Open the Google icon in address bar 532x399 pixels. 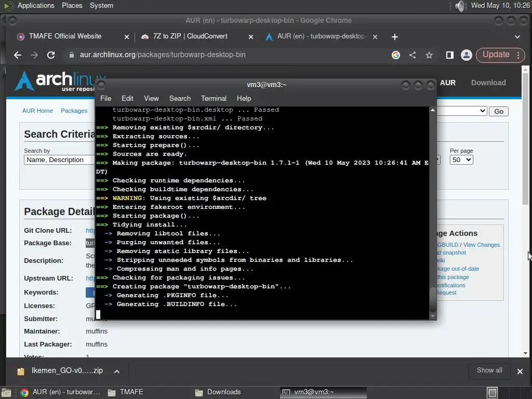tap(395, 55)
